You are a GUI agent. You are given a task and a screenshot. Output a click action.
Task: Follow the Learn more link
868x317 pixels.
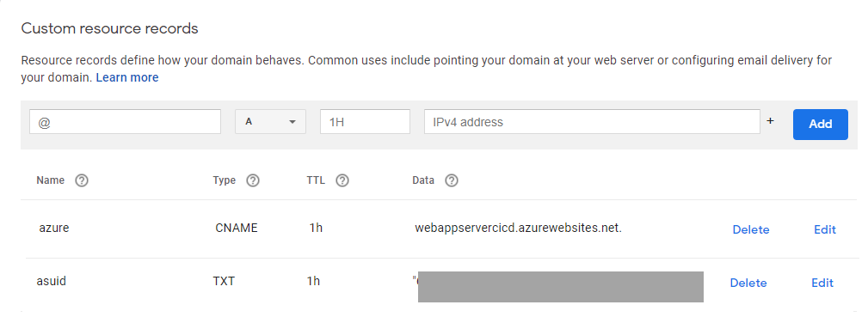click(127, 77)
